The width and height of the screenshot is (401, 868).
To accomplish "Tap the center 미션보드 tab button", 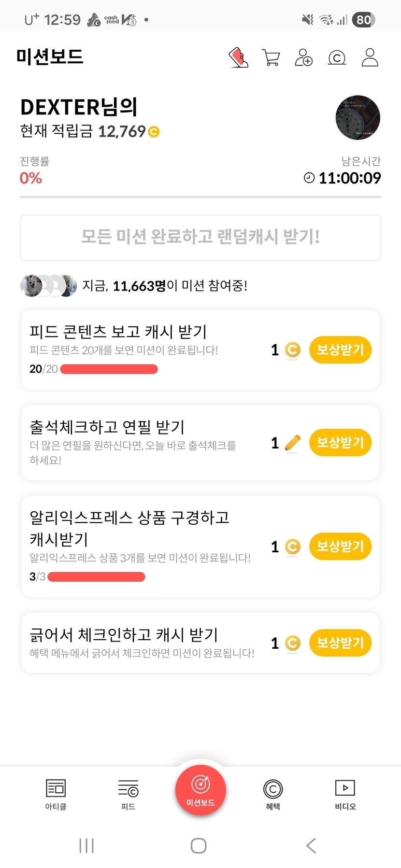I will [x=200, y=790].
